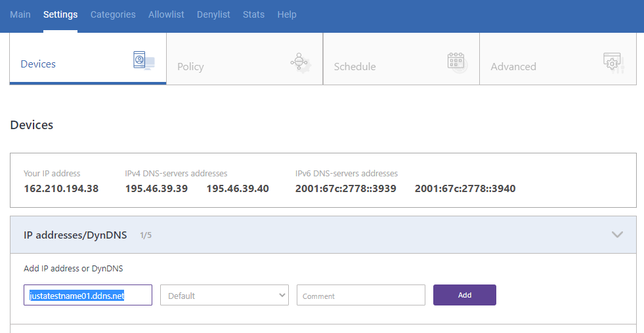
Task: Open the Main page tab
Action: [x=20, y=14]
